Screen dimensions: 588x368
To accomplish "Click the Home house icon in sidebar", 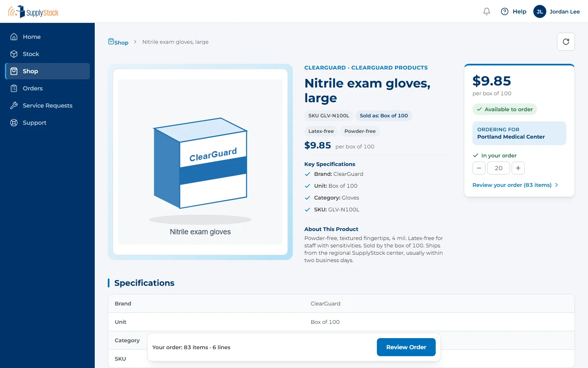I will [x=14, y=37].
